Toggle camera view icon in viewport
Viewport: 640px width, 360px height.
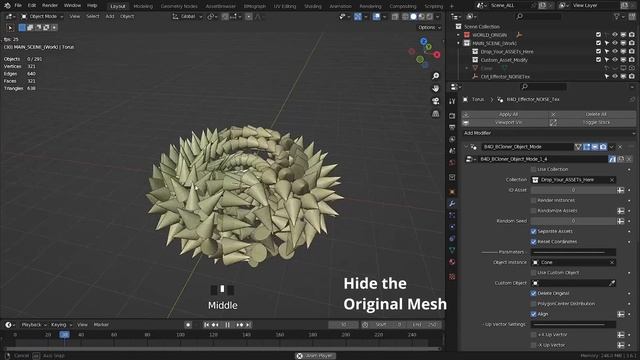click(436, 101)
